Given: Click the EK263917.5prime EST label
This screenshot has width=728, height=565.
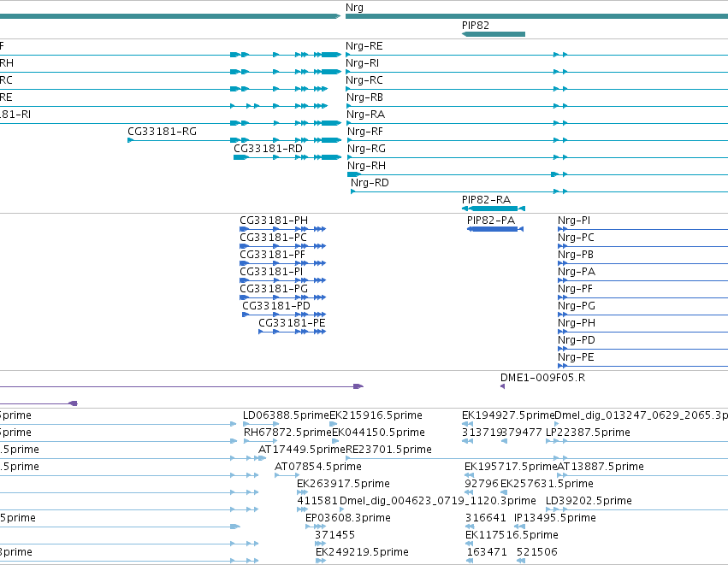Looking at the screenshot, I should pyautogui.click(x=343, y=483).
